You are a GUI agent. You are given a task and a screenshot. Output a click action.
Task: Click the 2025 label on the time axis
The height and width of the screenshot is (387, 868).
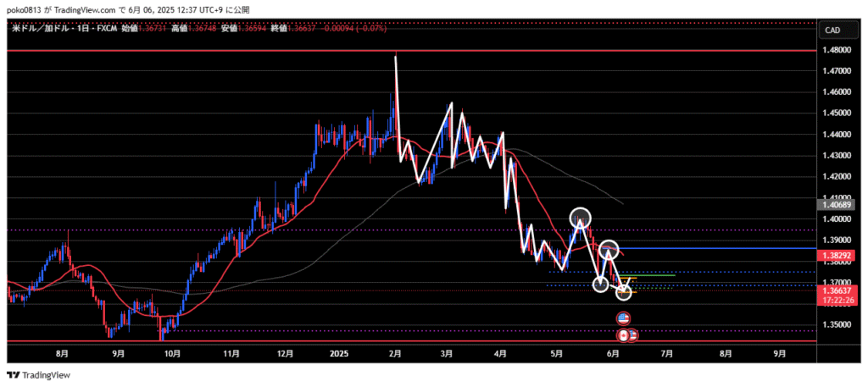(x=338, y=352)
